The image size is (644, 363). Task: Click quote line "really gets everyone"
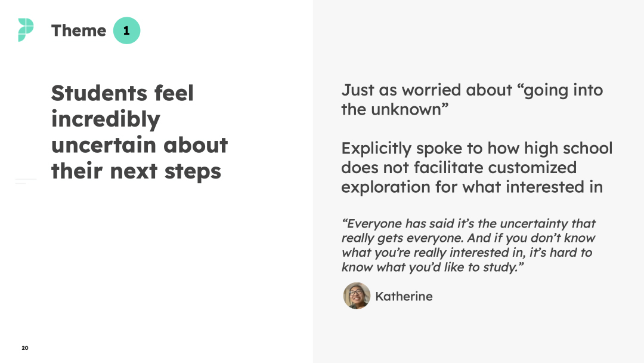(468, 238)
